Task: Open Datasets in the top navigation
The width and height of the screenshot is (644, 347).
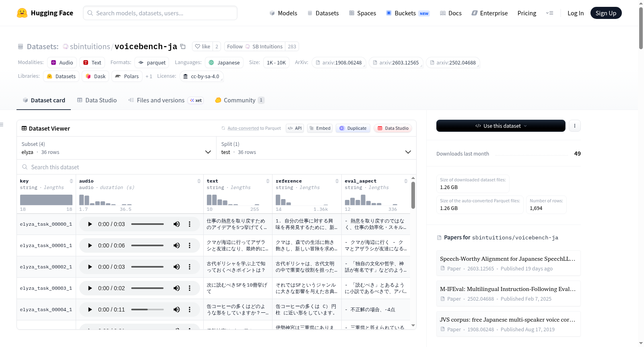Action: point(323,13)
